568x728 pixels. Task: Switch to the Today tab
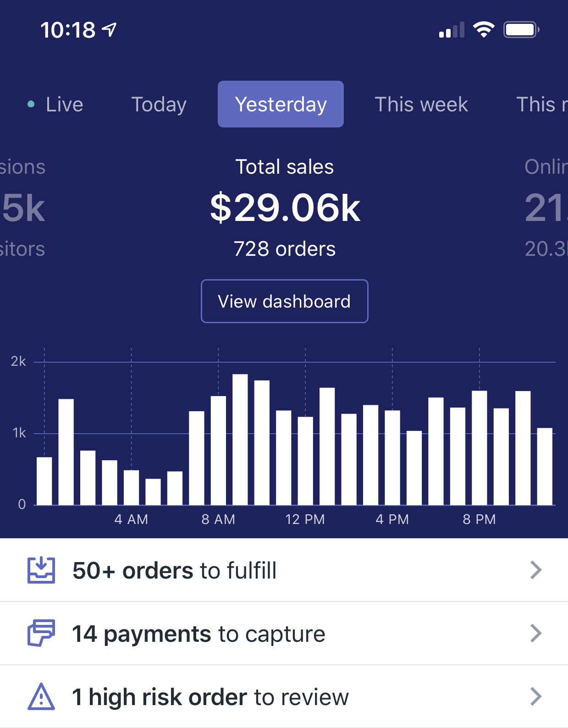tap(159, 104)
